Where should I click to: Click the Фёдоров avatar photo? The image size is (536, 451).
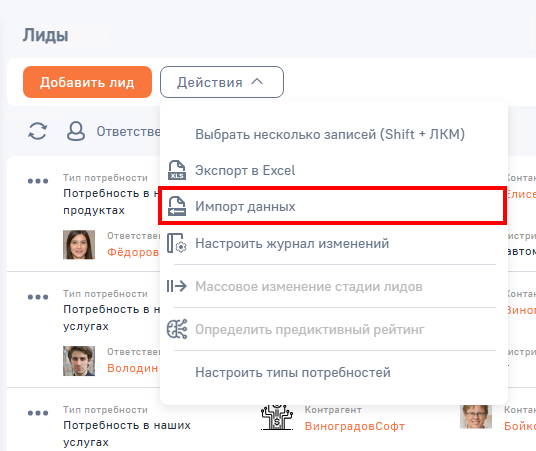pyautogui.click(x=79, y=244)
